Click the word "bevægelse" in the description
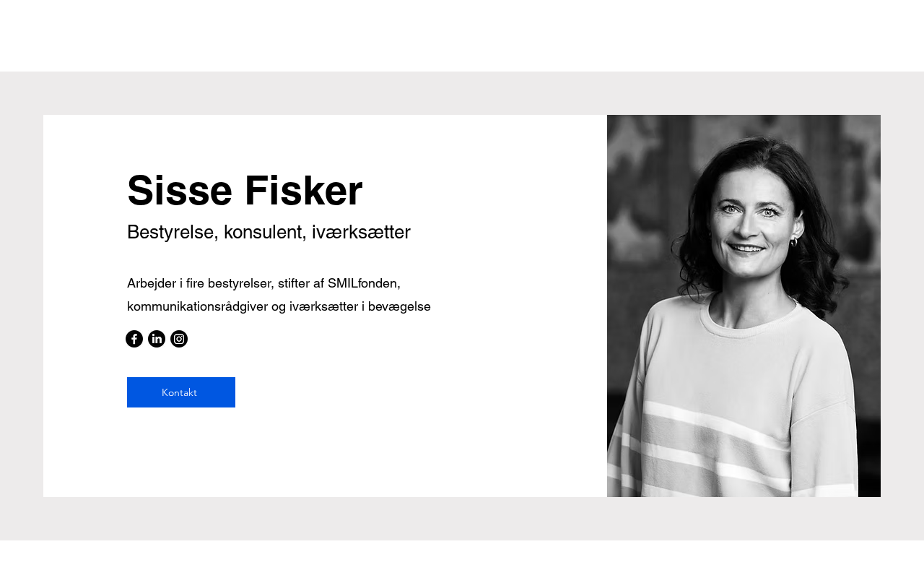The width and height of the screenshot is (924, 578). 399,306
